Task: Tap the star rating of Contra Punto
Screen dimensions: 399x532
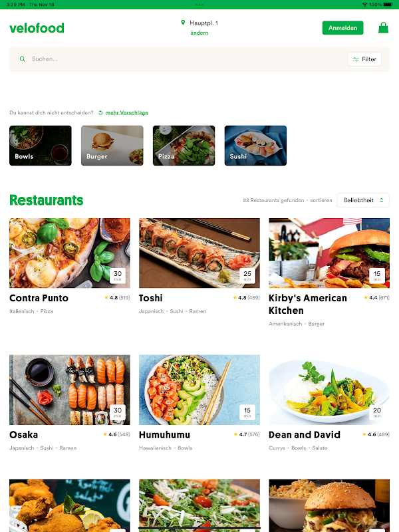Action: pyautogui.click(x=117, y=297)
